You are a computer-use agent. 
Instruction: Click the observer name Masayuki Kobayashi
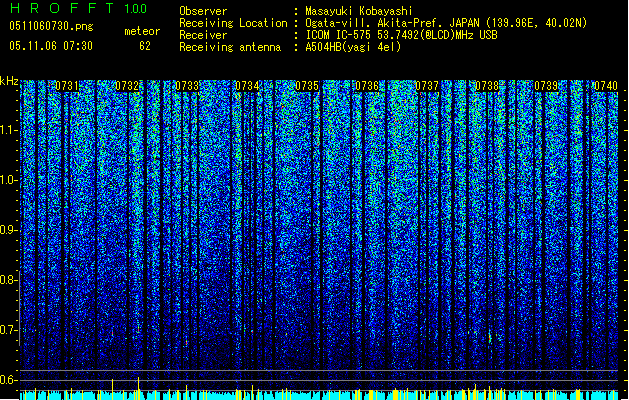tap(359, 11)
